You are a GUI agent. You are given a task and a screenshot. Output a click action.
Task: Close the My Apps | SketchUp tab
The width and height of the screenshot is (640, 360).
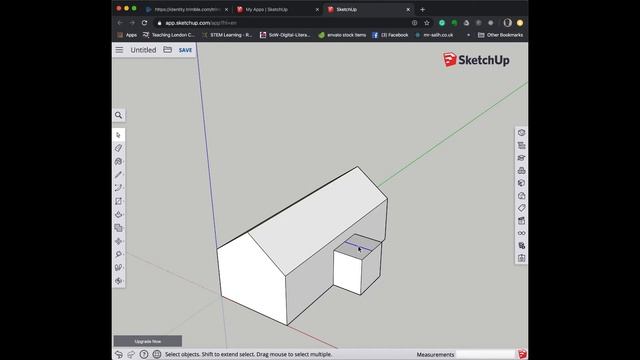(318, 9)
